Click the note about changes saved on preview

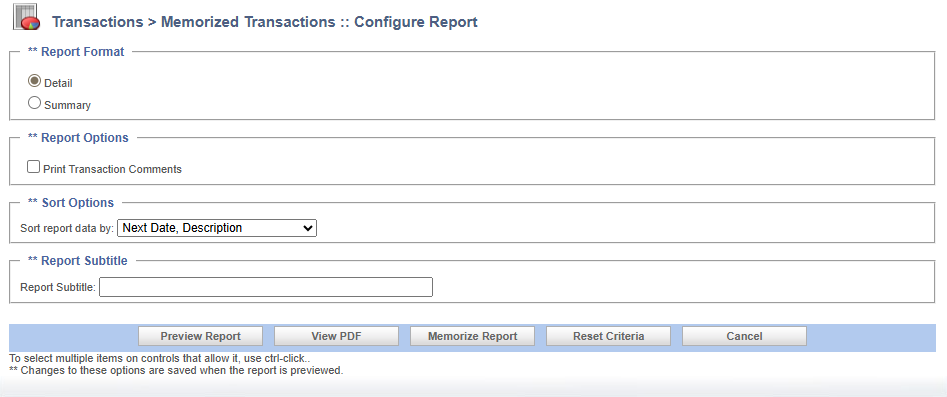(176, 370)
